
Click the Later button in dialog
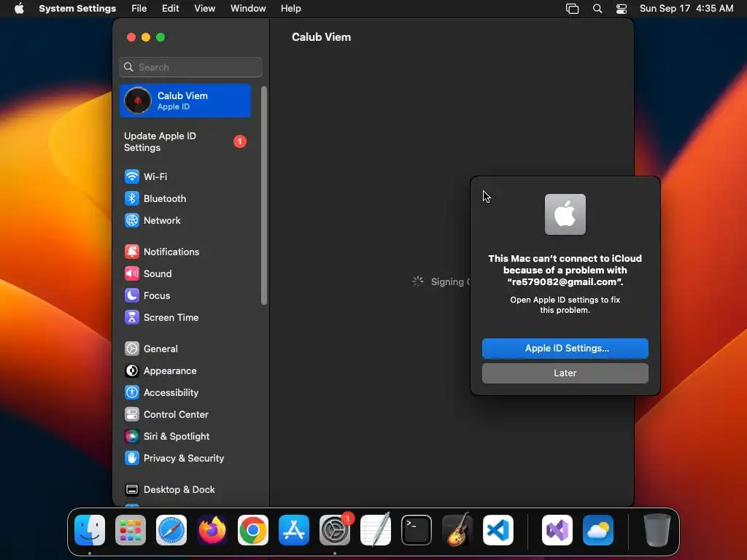click(565, 373)
